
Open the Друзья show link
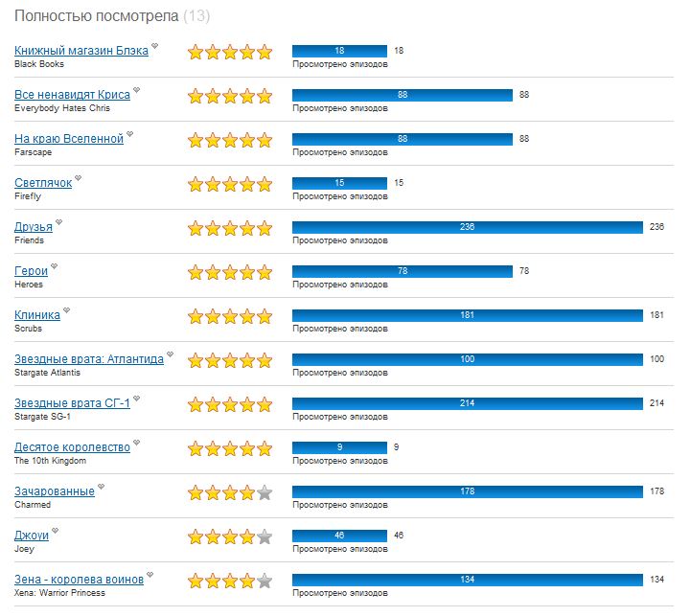pyautogui.click(x=34, y=227)
